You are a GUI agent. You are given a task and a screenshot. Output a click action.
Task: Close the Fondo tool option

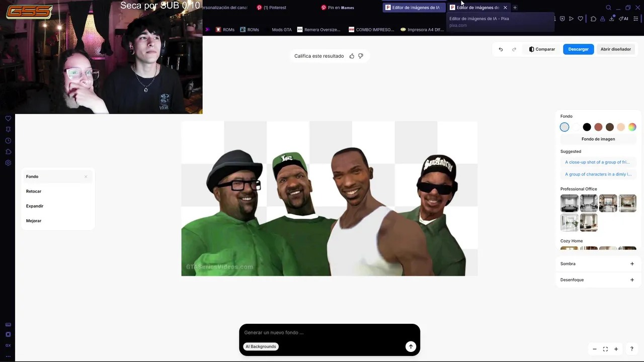86,176
